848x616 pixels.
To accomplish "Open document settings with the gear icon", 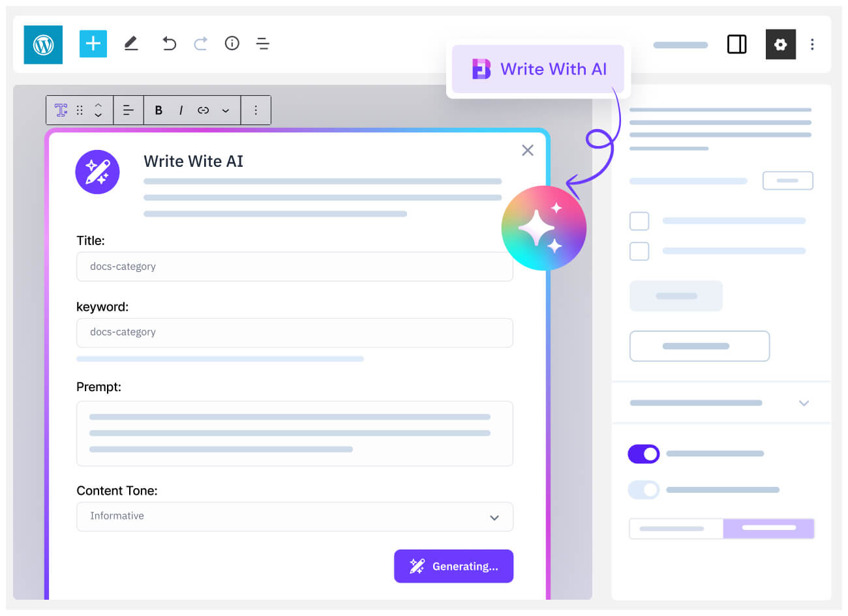I will (781, 44).
